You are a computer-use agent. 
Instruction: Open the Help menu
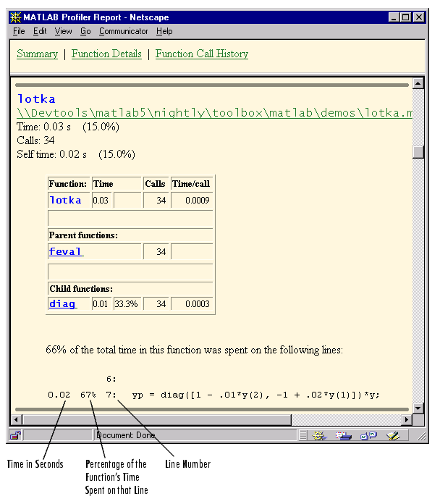(164, 31)
